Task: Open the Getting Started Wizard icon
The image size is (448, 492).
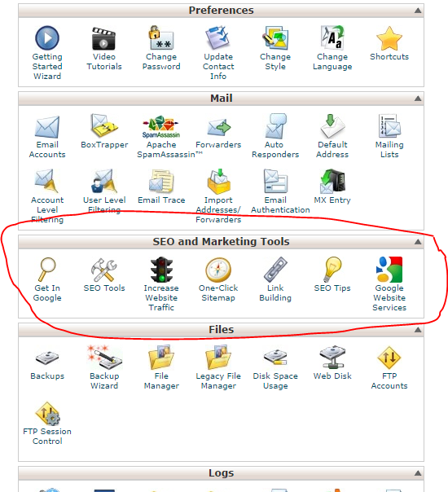Action: (47, 38)
